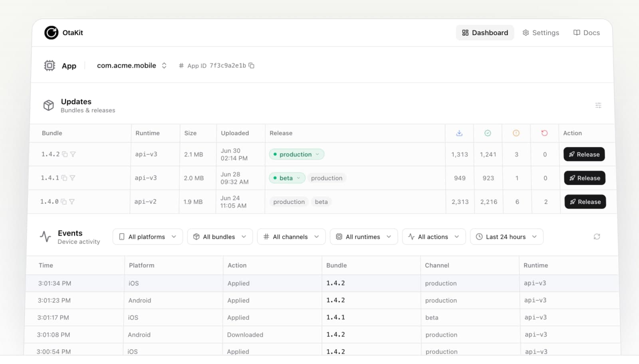639x364 pixels.
Task: Click the Bundle column header in Updates
Action: pos(52,133)
